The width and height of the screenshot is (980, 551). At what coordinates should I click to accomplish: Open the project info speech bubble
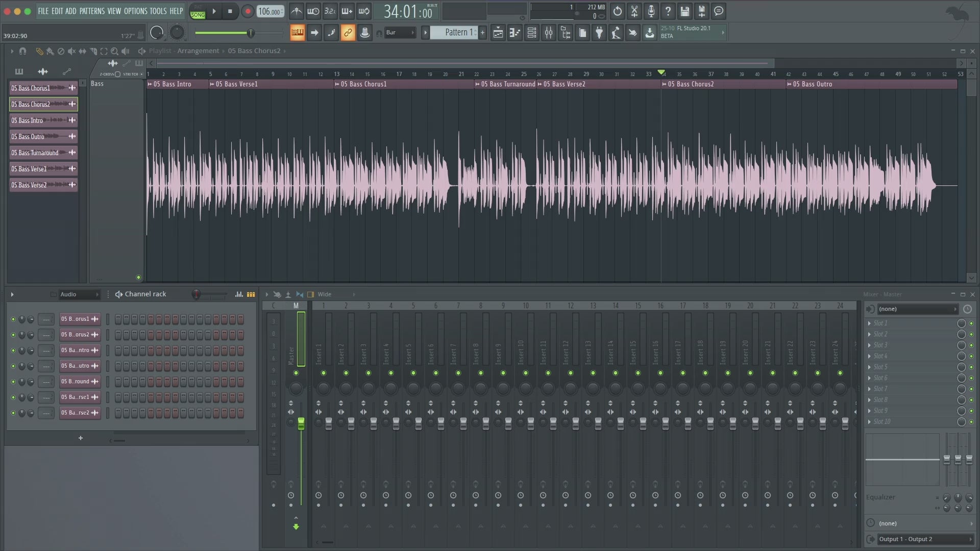coord(719,11)
